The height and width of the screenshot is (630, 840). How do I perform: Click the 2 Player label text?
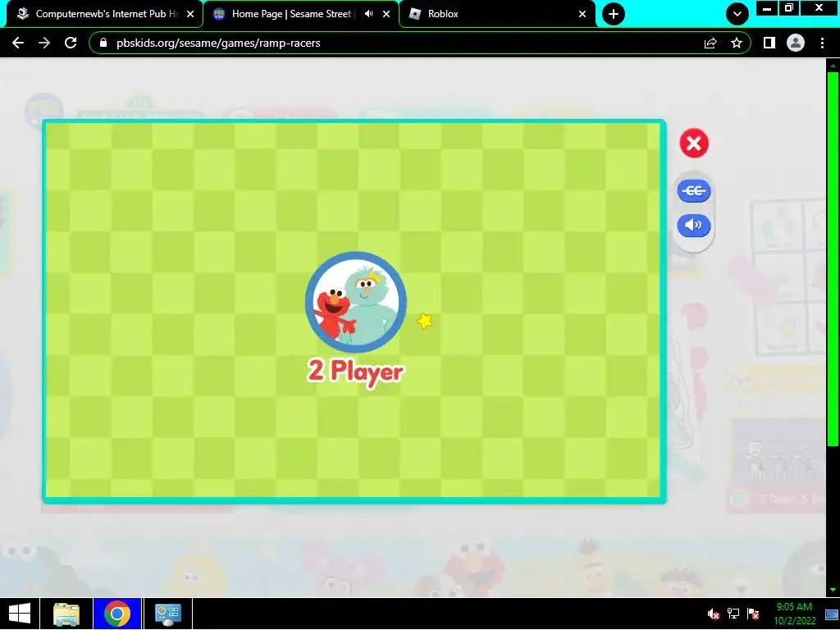pos(356,371)
